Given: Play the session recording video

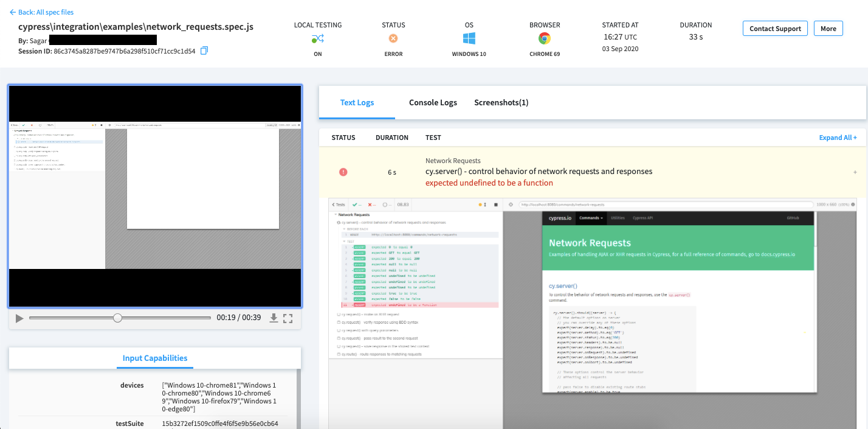Looking at the screenshot, I should click(19, 318).
